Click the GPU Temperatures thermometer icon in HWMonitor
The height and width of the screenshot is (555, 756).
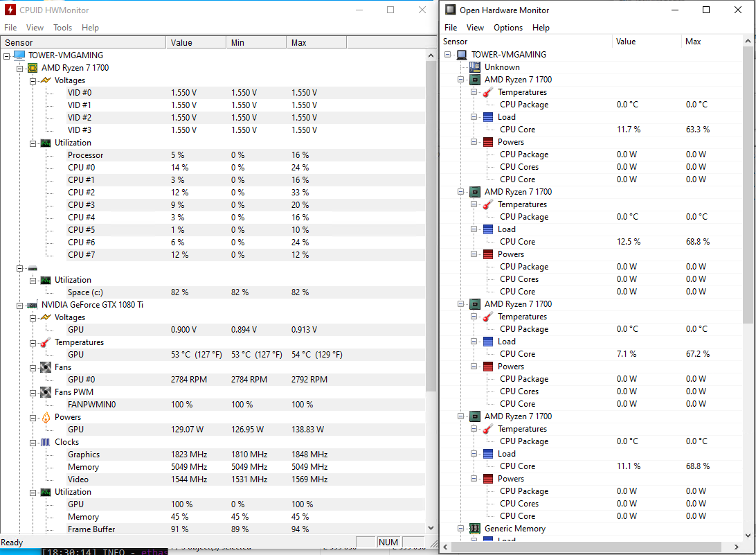pyautogui.click(x=46, y=342)
